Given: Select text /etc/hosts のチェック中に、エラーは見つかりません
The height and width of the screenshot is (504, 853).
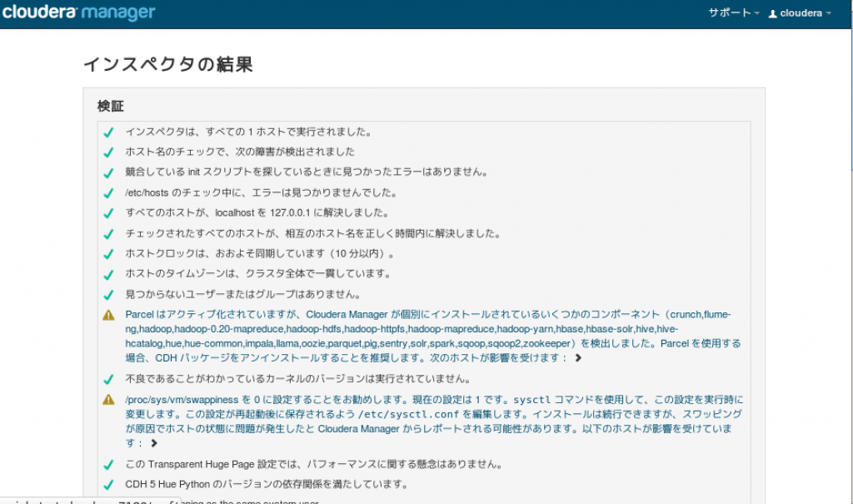Looking at the screenshot, I should click(x=262, y=192).
